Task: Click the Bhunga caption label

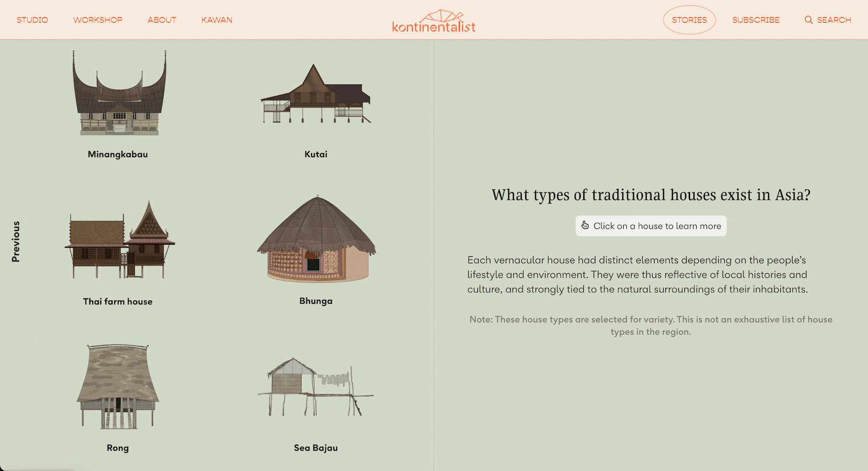Action: [316, 301]
